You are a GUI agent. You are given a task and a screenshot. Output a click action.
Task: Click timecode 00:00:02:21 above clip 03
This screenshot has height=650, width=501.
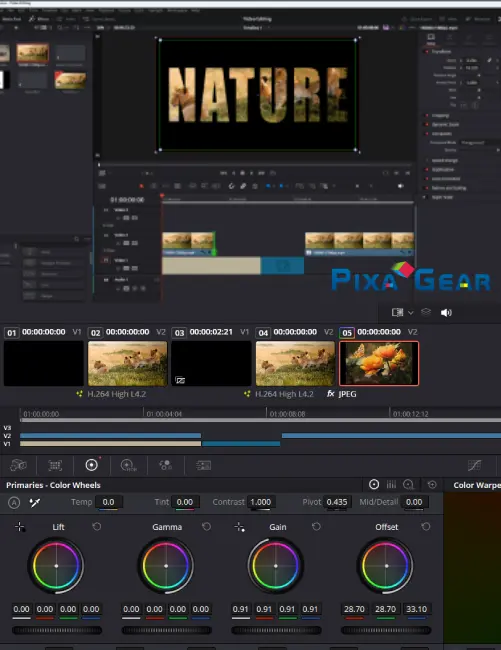[211, 332]
